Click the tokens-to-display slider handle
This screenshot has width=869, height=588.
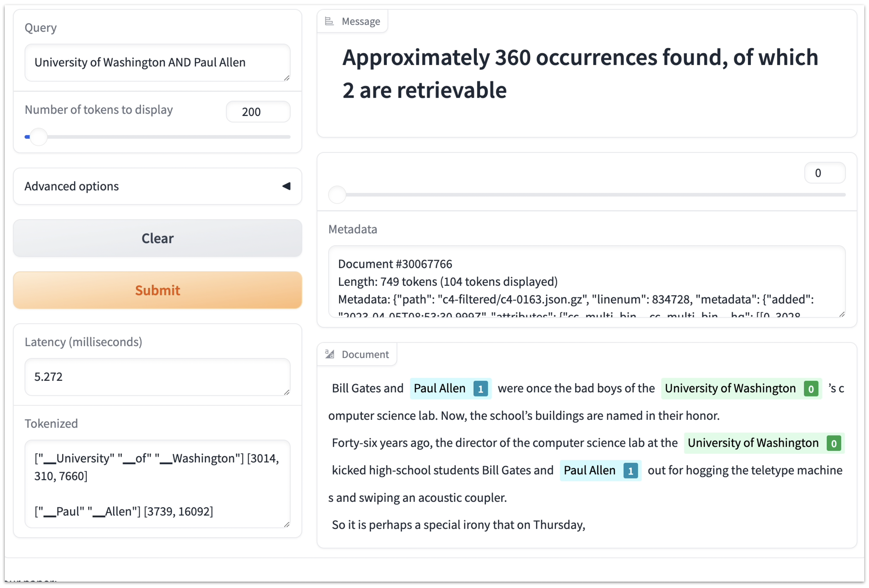[38, 137]
